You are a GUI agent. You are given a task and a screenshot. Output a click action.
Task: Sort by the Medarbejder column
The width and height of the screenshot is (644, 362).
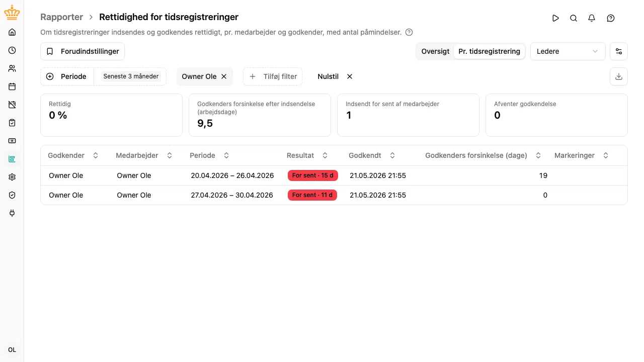pyautogui.click(x=144, y=155)
